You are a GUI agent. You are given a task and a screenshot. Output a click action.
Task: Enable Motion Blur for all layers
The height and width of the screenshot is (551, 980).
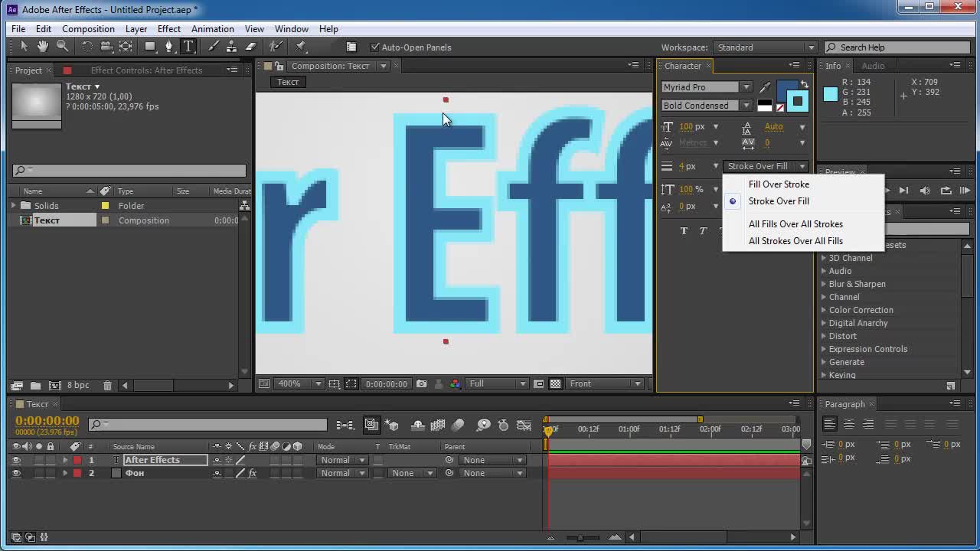pos(458,425)
